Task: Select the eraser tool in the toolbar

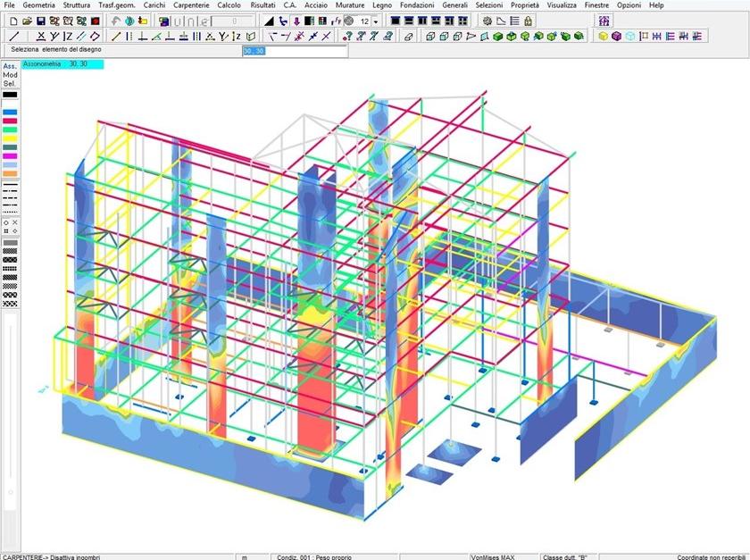Action: point(409,37)
